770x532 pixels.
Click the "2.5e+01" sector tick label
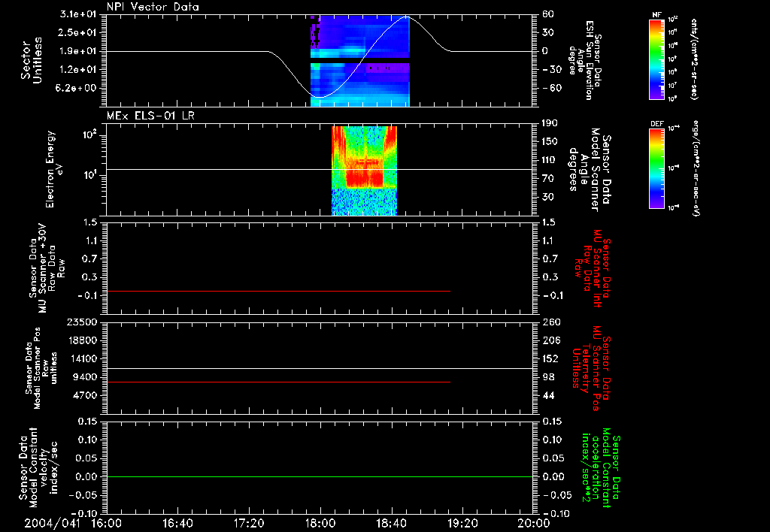[x=79, y=32]
